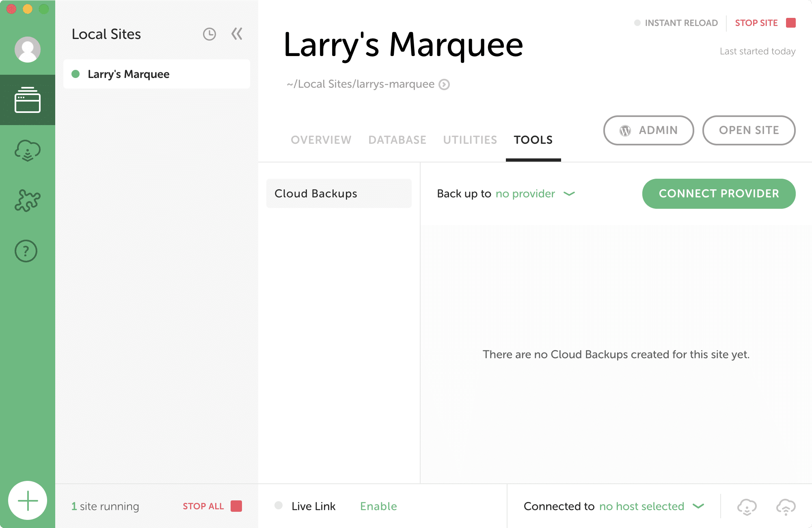812x528 pixels.
Task: Click the Connect Provider button
Action: click(719, 194)
